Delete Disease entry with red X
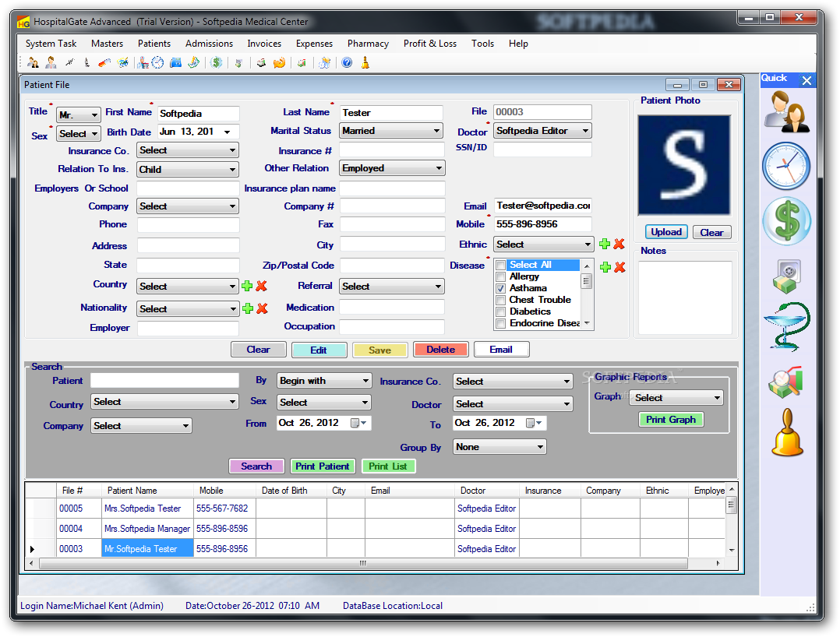Viewport: 840px width, 637px height. [619, 267]
